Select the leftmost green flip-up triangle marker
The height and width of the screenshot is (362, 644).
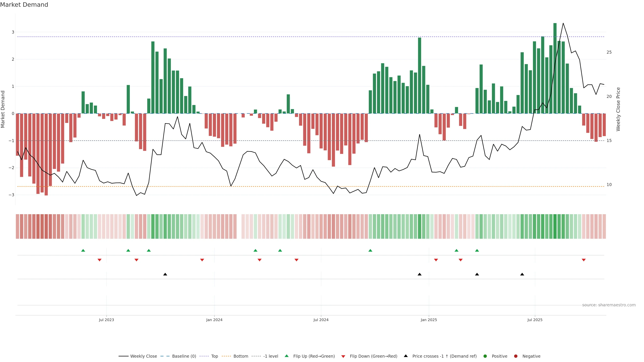pos(83,250)
